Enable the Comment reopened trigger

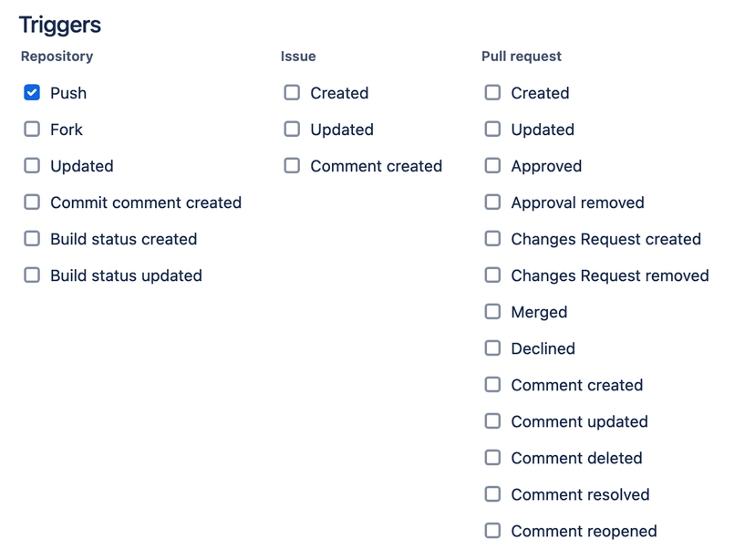[492, 530]
